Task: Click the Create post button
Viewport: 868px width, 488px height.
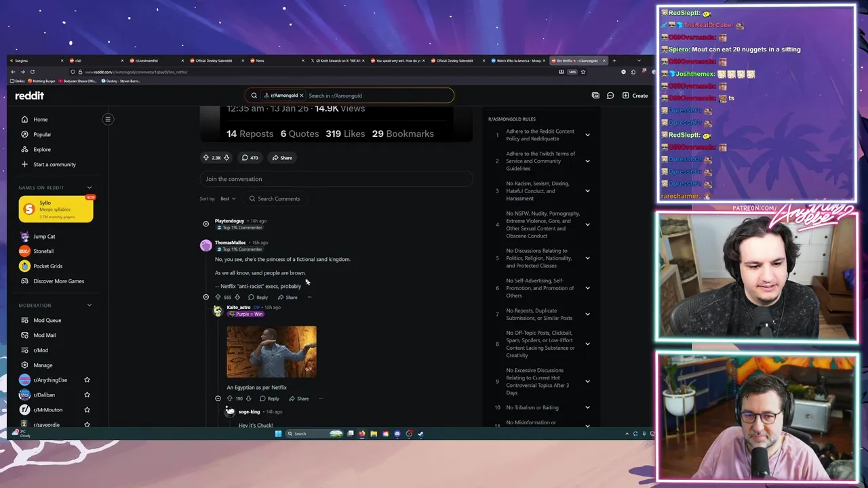Action: pos(635,96)
